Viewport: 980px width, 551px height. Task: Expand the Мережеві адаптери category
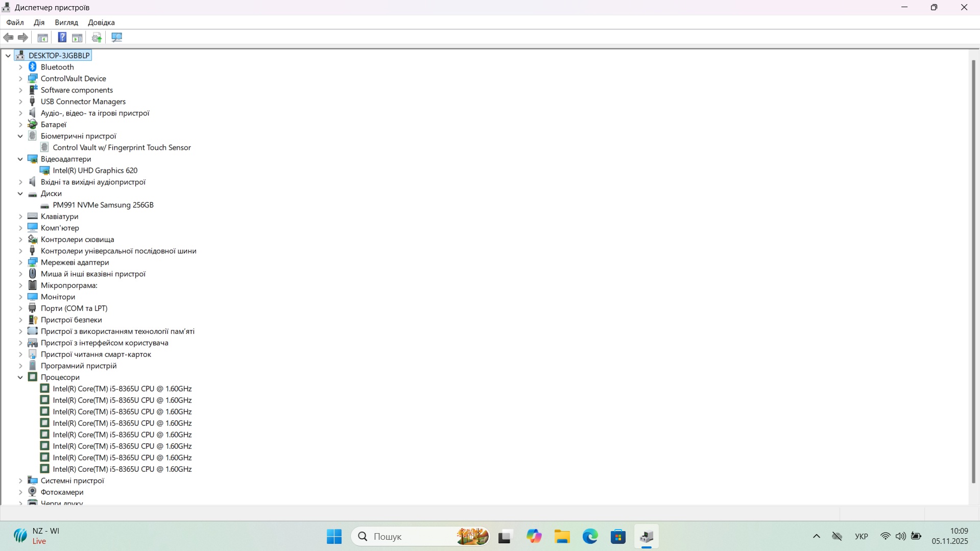pos(20,262)
